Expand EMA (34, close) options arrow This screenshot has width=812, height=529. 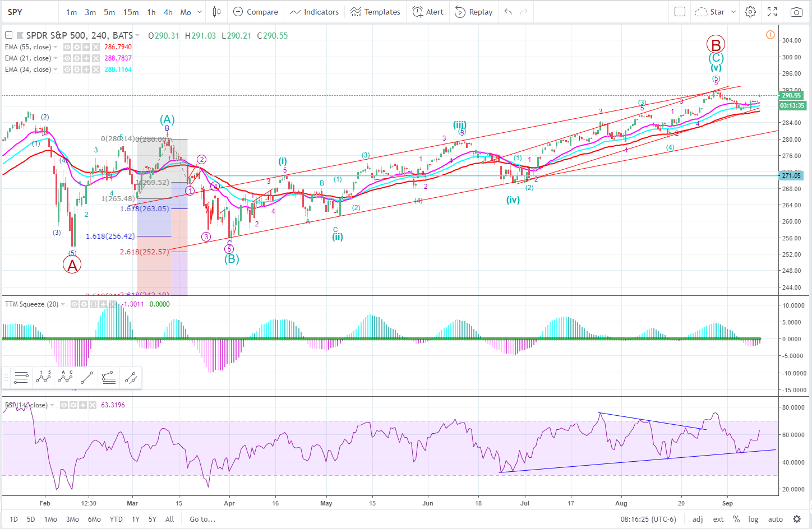(x=56, y=69)
